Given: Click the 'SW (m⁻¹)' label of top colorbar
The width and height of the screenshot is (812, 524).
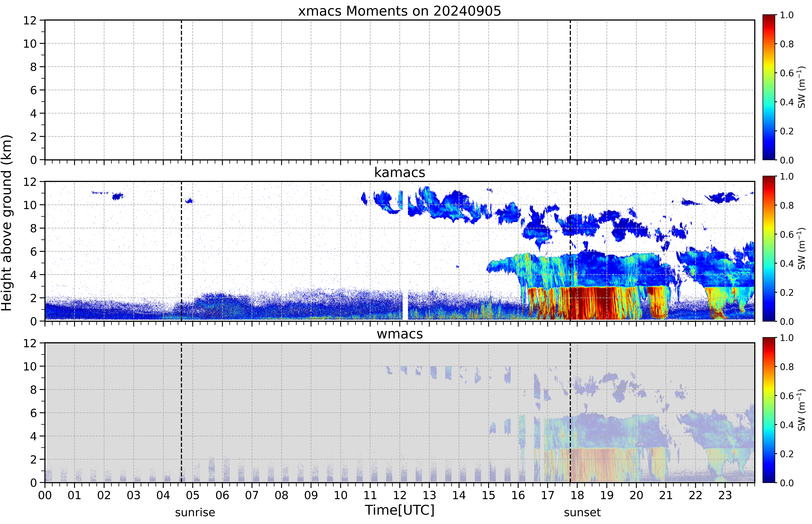Looking at the screenshot, I should pos(801,87).
